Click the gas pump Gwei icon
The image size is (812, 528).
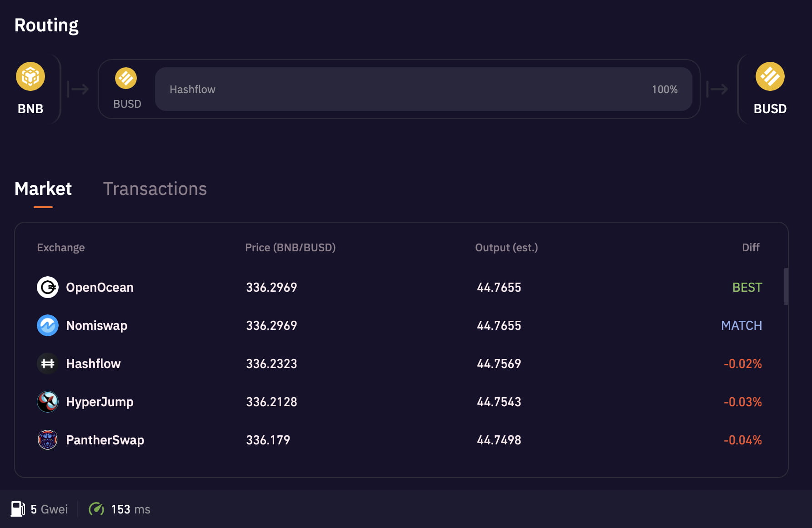tap(18, 509)
